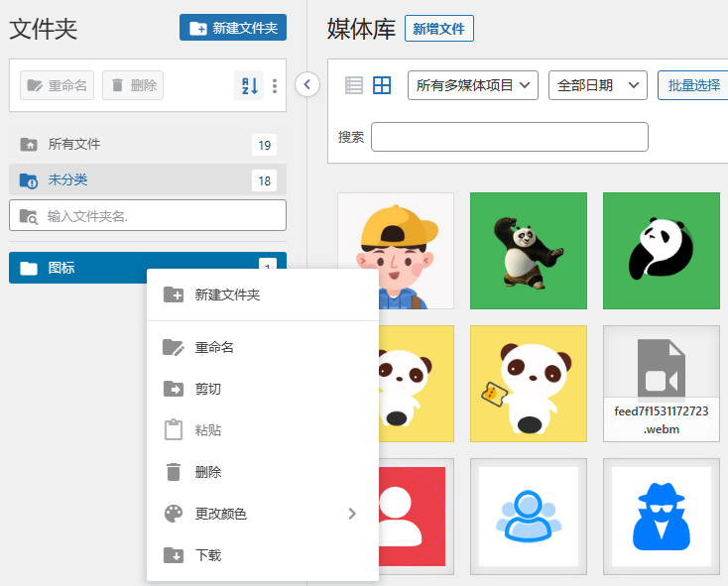Choose 剪切 in the context menu

(x=263, y=389)
